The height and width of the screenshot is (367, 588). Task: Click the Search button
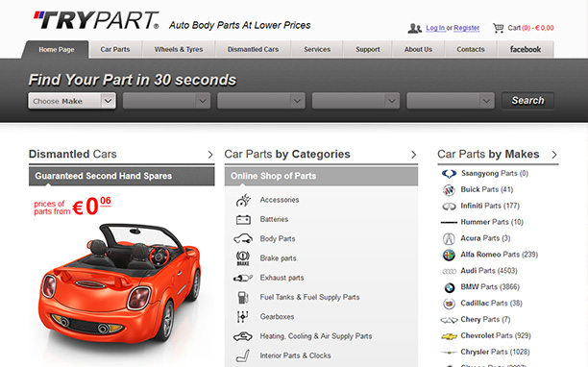[x=527, y=101]
